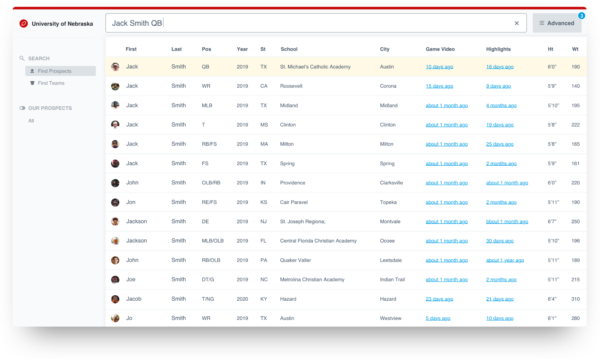
Task: Clear the search field with the X icon
Action: [x=517, y=23]
